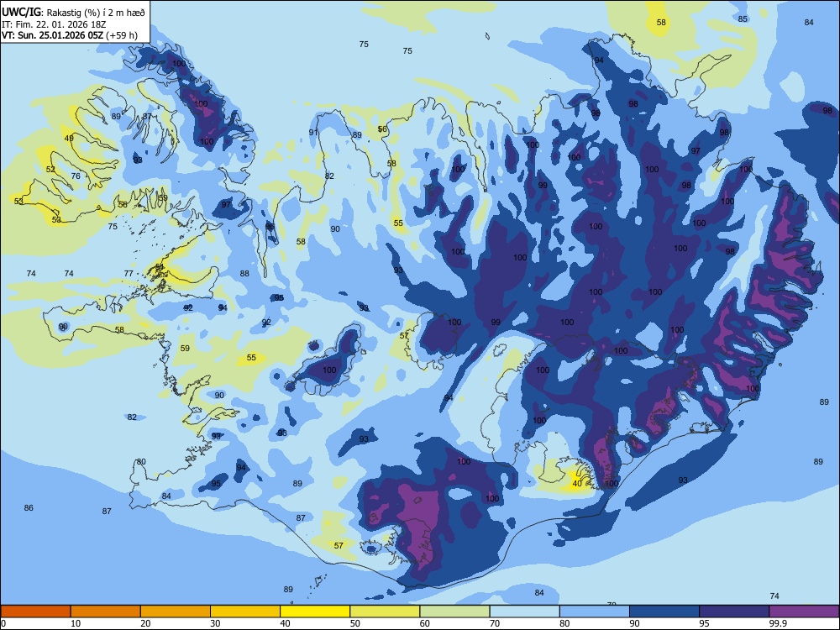Click the title text 'Rakastig (%) í 2 m hæð'
840x630 pixels.
tap(96, 12)
